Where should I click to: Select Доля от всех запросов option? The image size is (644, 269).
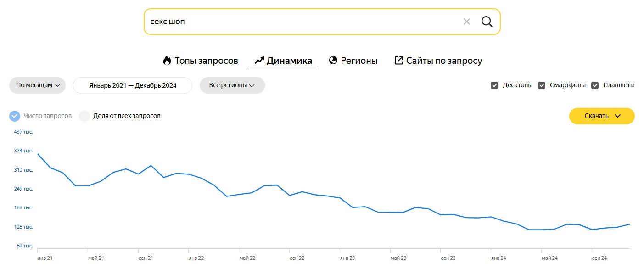pos(84,116)
